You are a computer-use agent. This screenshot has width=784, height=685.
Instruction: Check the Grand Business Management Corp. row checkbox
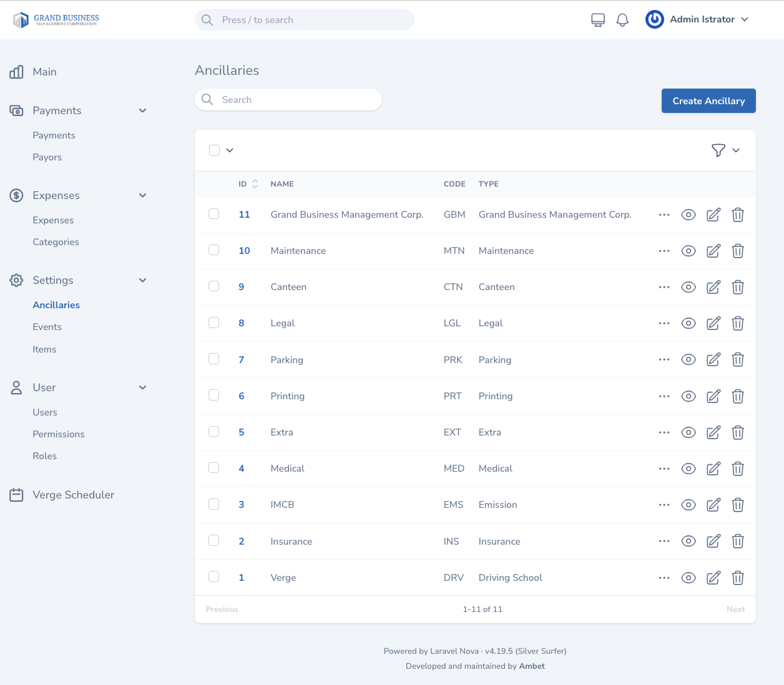coord(214,214)
